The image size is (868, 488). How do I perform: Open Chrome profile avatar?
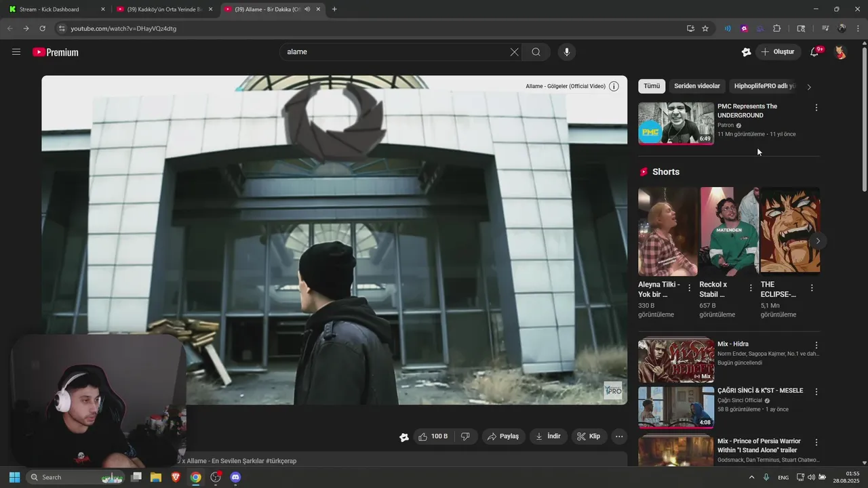[x=842, y=28]
